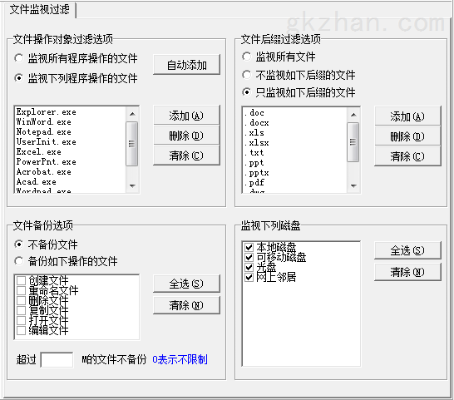
Task: Click 清除(N) in the backup options
Action: point(187,305)
